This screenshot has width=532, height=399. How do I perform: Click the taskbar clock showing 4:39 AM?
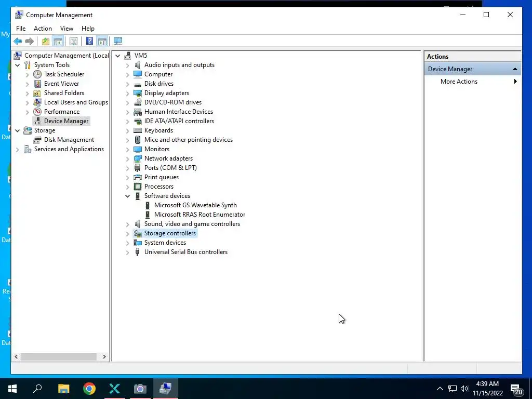(487, 389)
